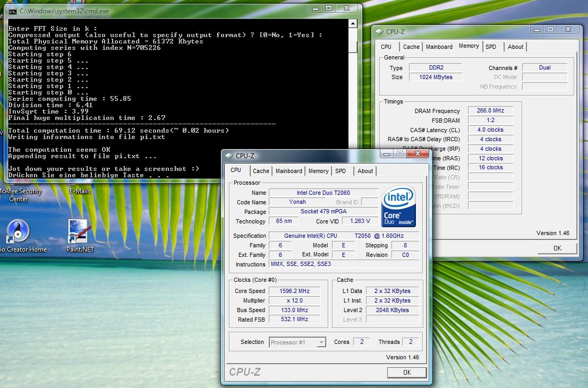Open the Mainboard tab in the back CPU-Z window
The width and height of the screenshot is (588, 388).
click(439, 47)
